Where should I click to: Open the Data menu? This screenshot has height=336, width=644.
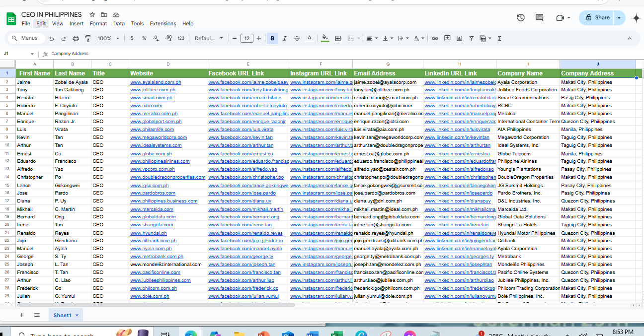pos(119,23)
